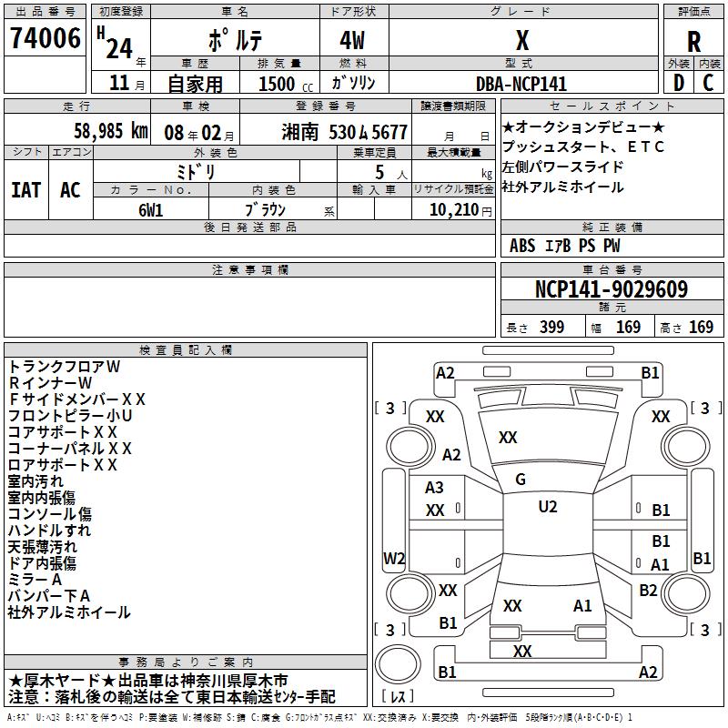The width and height of the screenshot is (728, 728).
Task: Select the shift type IAT
Action: click(26, 190)
